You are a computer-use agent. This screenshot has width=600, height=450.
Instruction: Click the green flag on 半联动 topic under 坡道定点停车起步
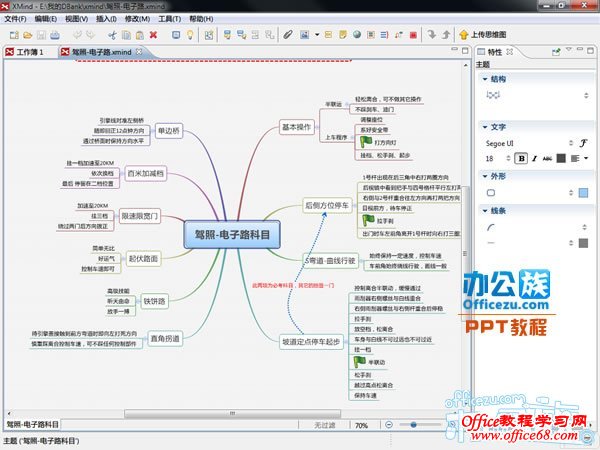(x=360, y=362)
